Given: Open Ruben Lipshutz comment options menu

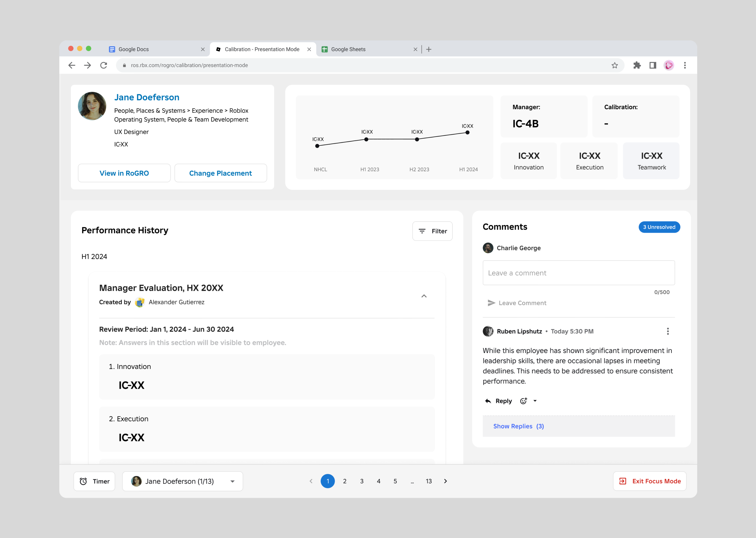Looking at the screenshot, I should [x=668, y=331].
